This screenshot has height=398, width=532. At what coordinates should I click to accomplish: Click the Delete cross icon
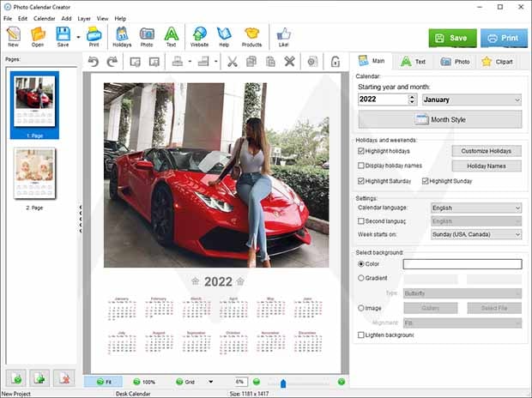pos(289,62)
